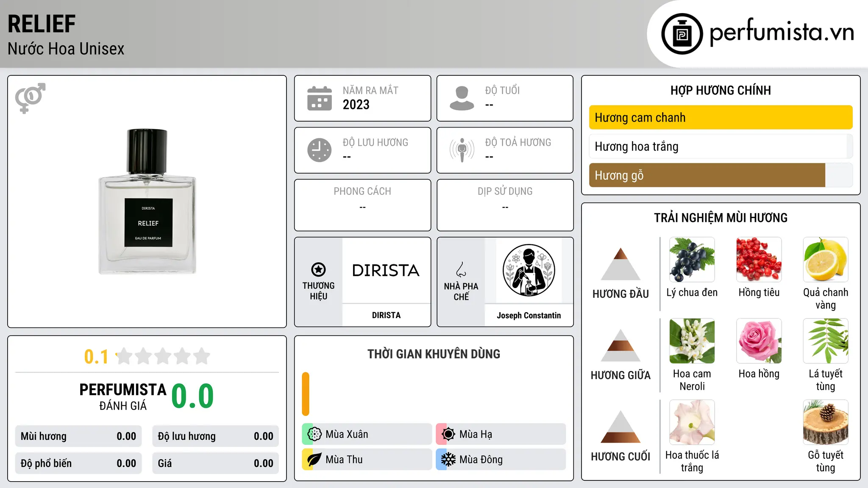This screenshot has width=868, height=488.
Task: Click the calendar icon beside Năm ra mắt
Action: pos(320,98)
